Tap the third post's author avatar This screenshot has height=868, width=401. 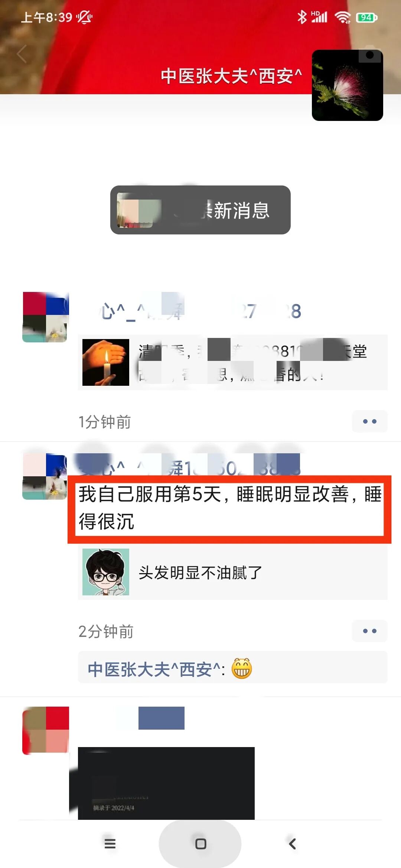click(46, 730)
